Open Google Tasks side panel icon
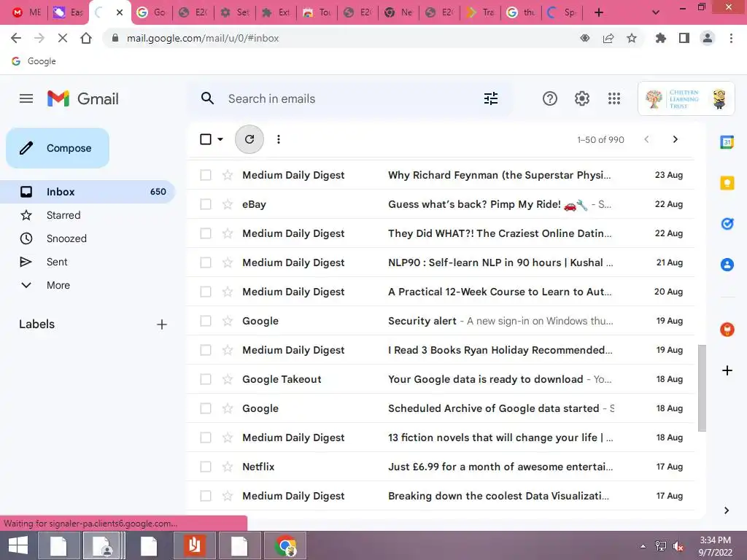Viewport: 747px width, 560px height. pyautogui.click(x=727, y=223)
